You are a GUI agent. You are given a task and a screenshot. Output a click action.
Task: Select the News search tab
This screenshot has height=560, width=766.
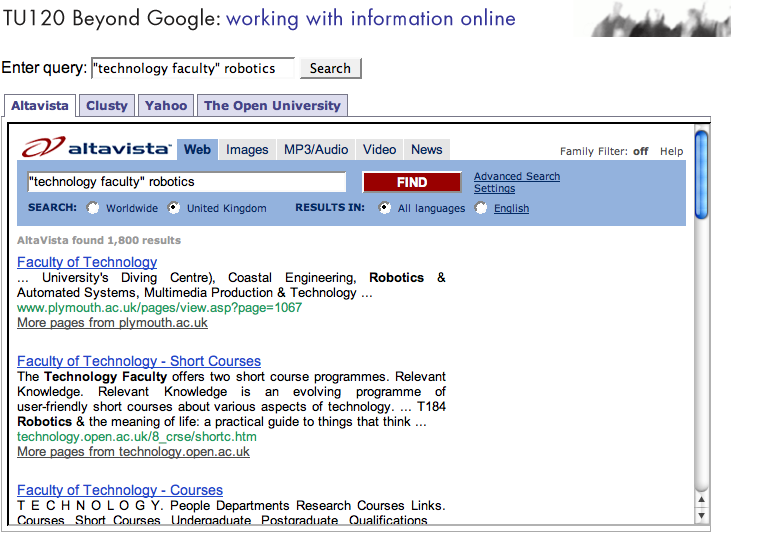426,150
